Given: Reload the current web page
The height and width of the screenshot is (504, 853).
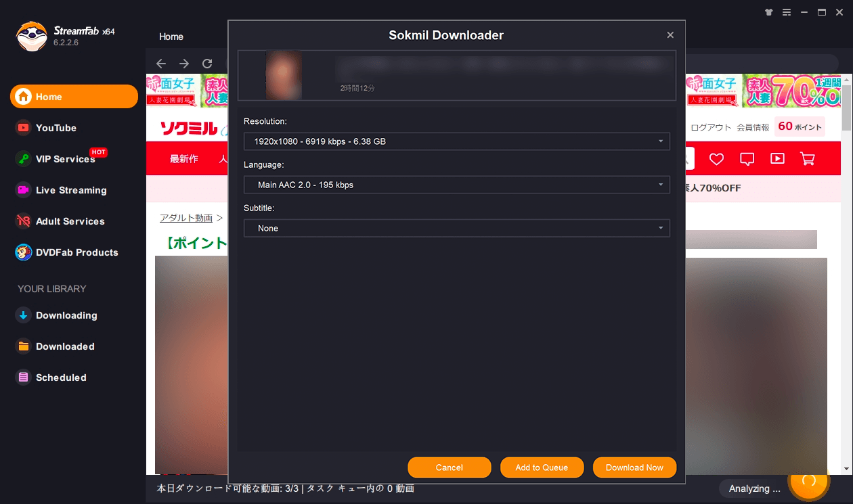Looking at the screenshot, I should [x=207, y=64].
